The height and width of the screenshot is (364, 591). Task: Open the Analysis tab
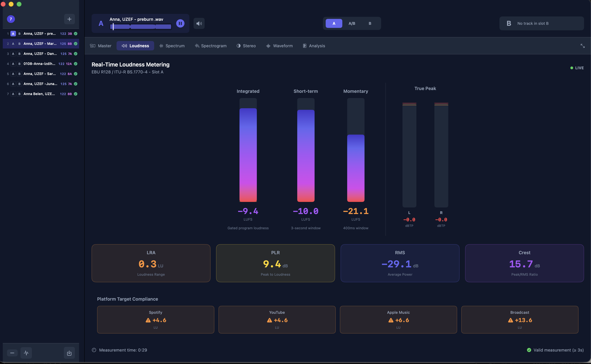(314, 46)
